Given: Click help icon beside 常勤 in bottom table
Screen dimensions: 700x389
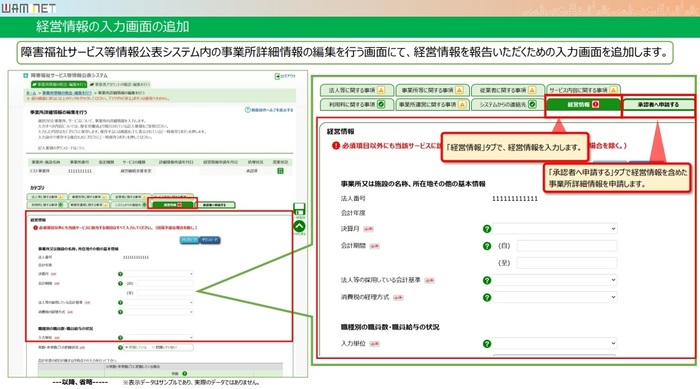Looking at the screenshot, I should [184, 373].
